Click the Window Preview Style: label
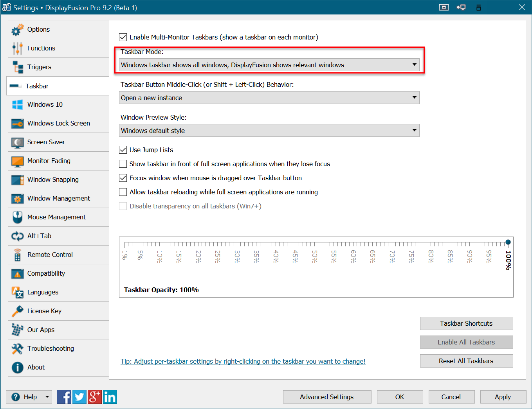The width and height of the screenshot is (532, 409). pyautogui.click(x=153, y=117)
